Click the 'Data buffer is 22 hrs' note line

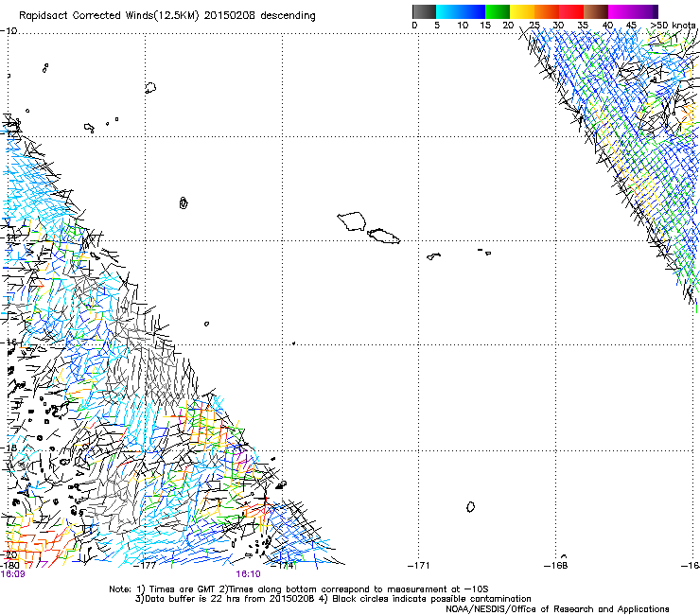(333, 599)
